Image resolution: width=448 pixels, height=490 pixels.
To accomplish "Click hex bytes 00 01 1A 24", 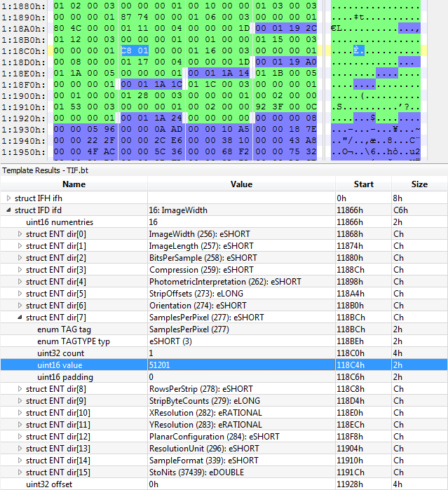I will click(x=151, y=118).
